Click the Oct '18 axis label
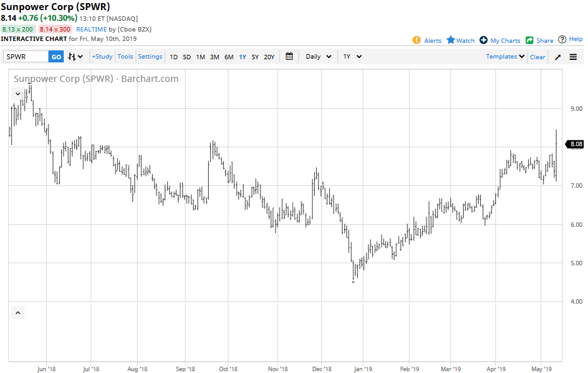The image size is (588, 373). click(x=228, y=369)
